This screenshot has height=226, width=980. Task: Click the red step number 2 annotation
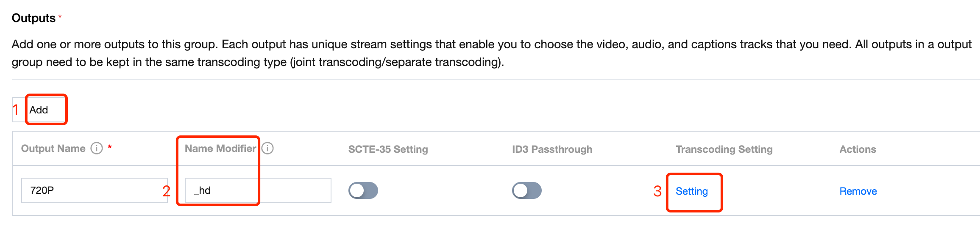167,191
